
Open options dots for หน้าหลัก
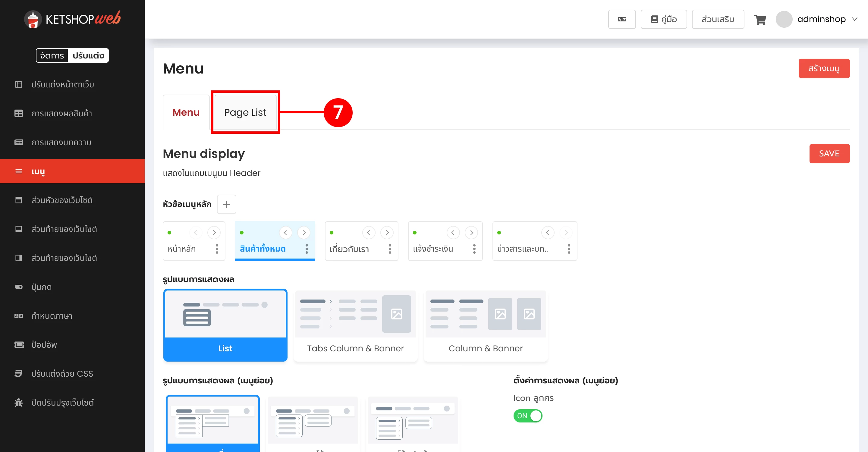217,249
